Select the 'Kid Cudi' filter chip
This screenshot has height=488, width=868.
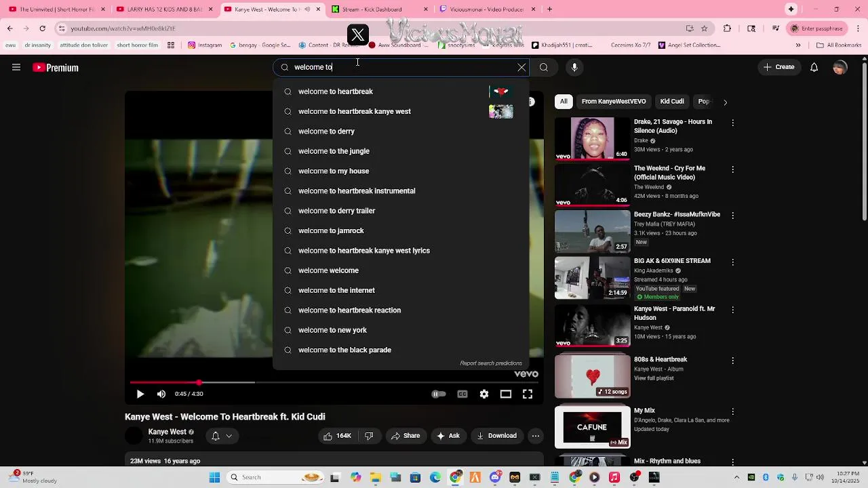(672, 102)
